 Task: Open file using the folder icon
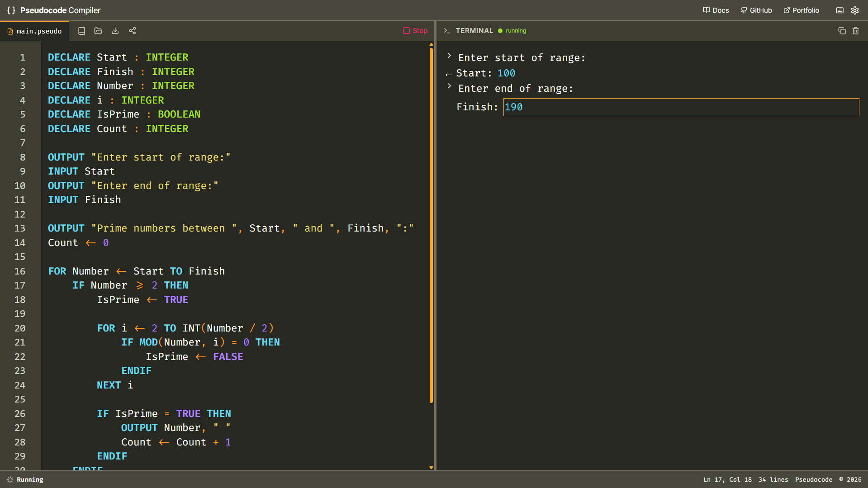coord(98,31)
